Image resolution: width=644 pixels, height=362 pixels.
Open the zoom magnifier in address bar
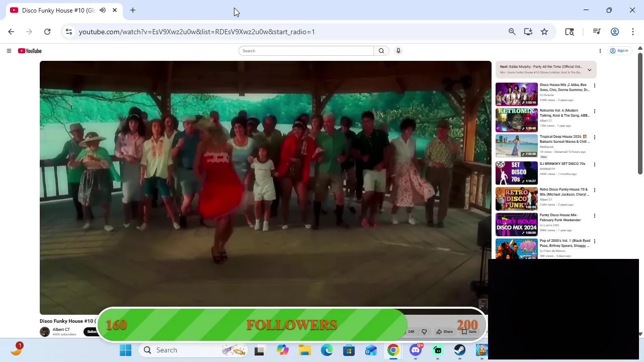[x=512, y=32]
